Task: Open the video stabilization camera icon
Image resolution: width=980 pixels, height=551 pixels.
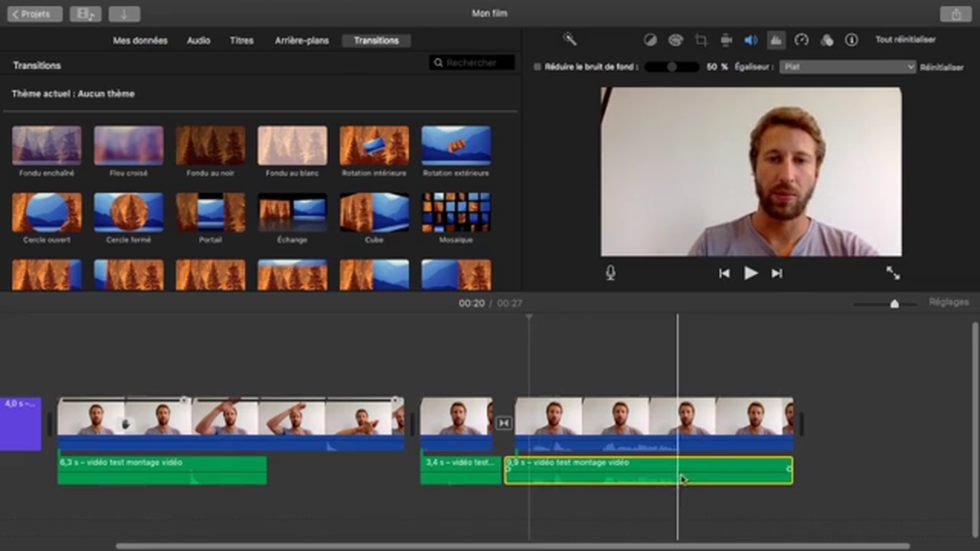Action: tap(726, 40)
